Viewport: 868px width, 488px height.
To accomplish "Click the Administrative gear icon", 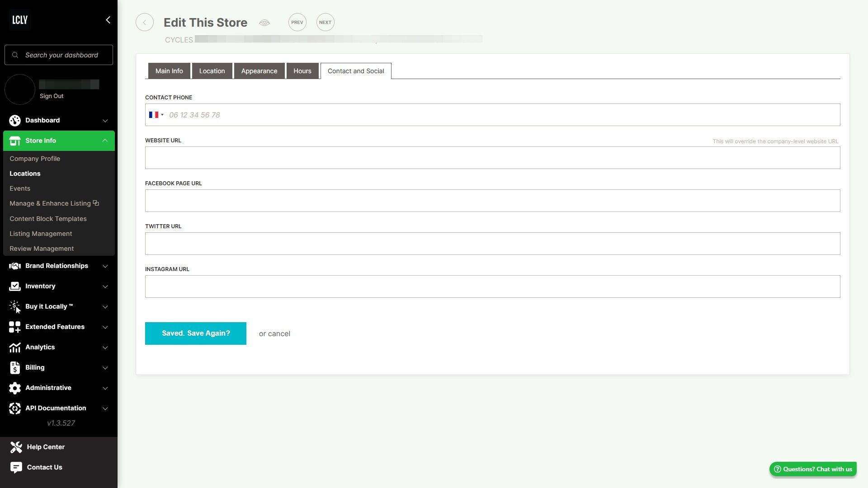I will point(15,388).
